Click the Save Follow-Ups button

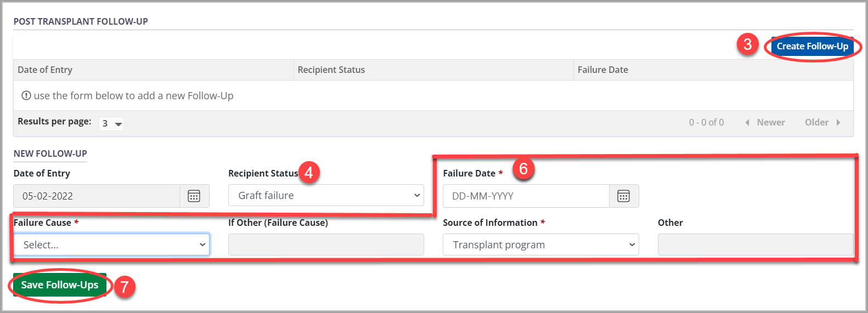coord(60,285)
